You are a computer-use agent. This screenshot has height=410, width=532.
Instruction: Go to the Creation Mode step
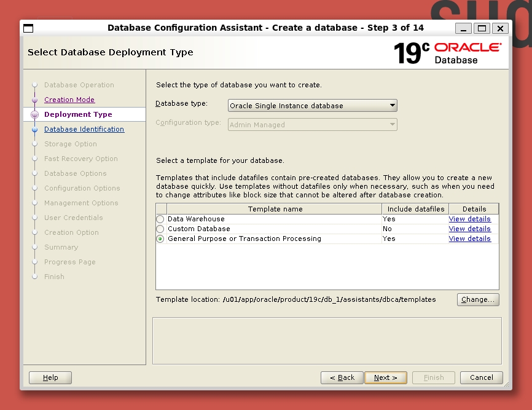pos(69,100)
